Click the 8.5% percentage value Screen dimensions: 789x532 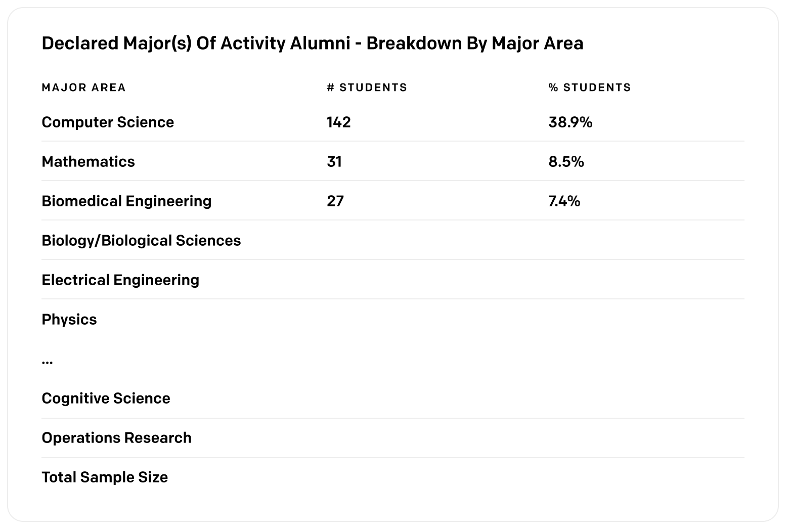point(566,162)
